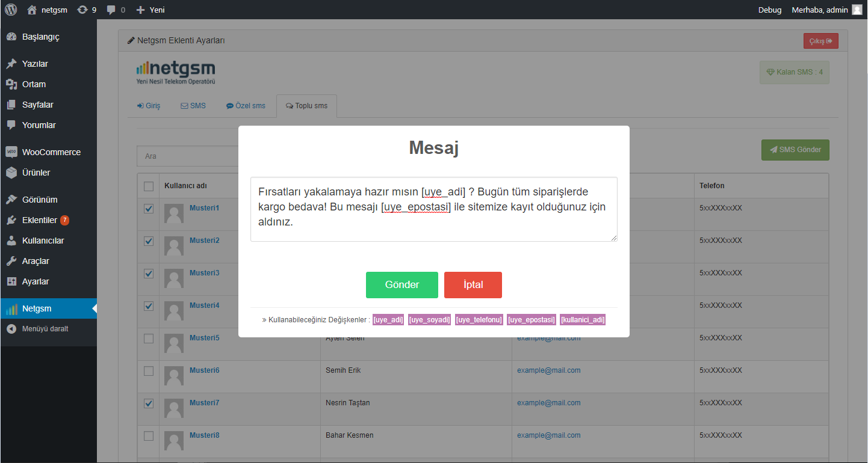Check the Musteri5 checkbox
This screenshot has width=868, height=463.
[149, 339]
